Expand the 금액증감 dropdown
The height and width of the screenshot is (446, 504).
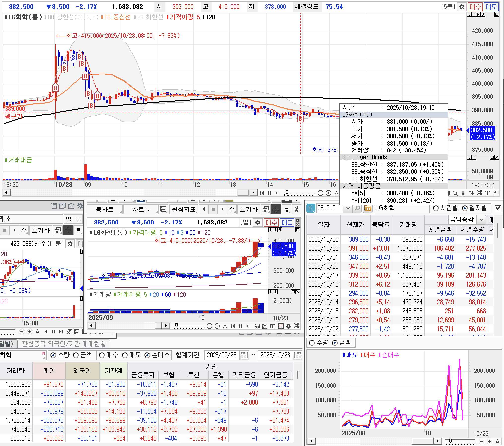tap(481, 219)
